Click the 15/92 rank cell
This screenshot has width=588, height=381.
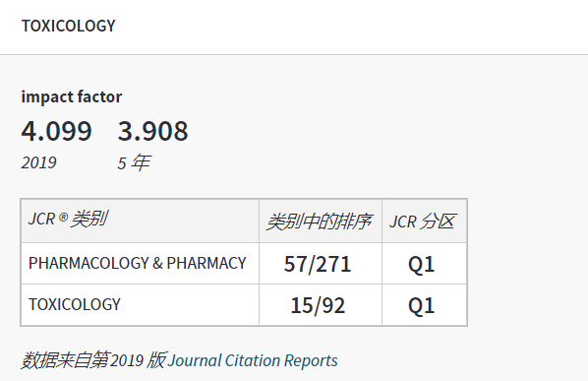[x=321, y=305]
